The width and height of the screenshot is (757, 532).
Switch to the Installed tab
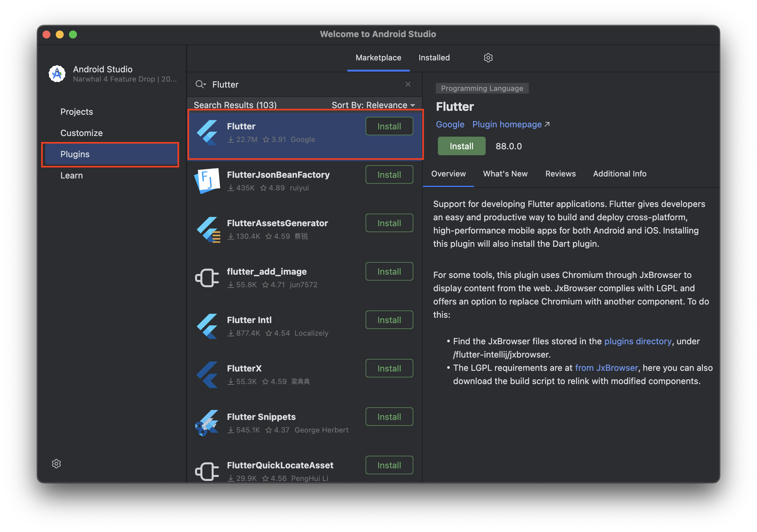point(434,58)
